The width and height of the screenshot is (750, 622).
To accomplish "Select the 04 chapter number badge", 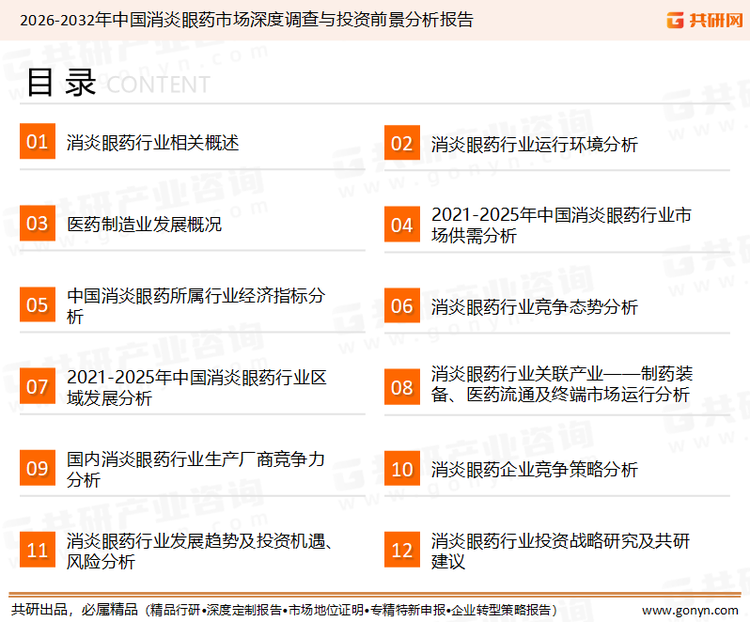I will click(x=401, y=225).
